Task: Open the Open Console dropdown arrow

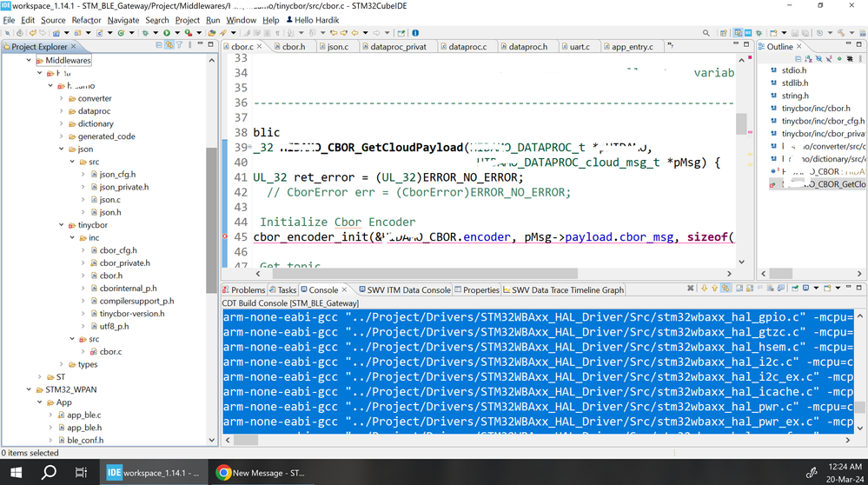Action: (838, 288)
